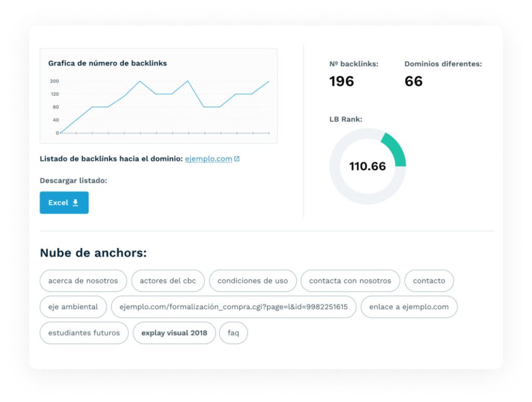Select the formalización_compra.cgi URL anchor tag
Viewport: 532px width, 402px height.
tap(233, 306)
